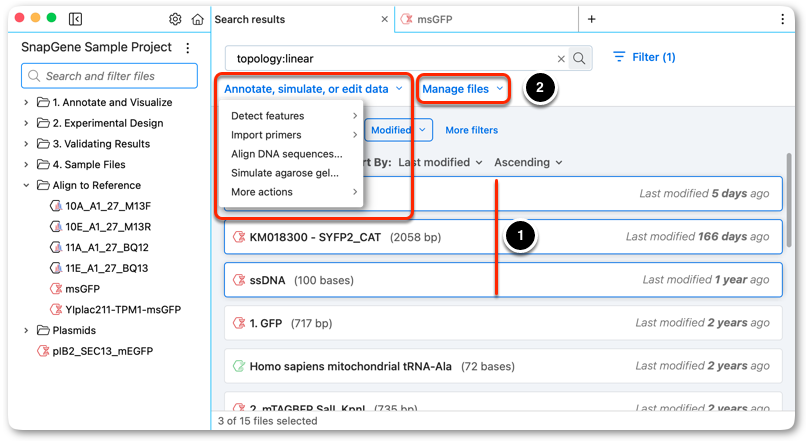Add a new tab with plus
Viewport: 806px width, 441px height.
[x=592, y=19]
